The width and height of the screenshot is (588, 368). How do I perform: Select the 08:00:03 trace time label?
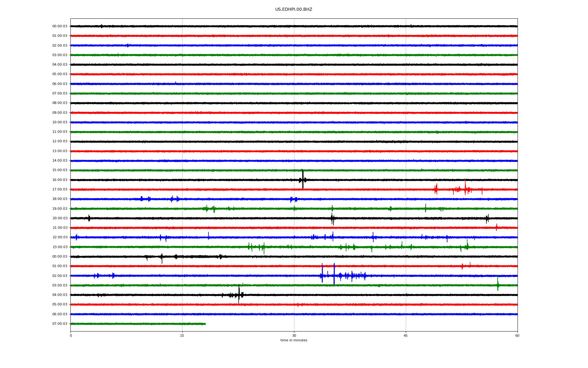(x=60, y=103)
